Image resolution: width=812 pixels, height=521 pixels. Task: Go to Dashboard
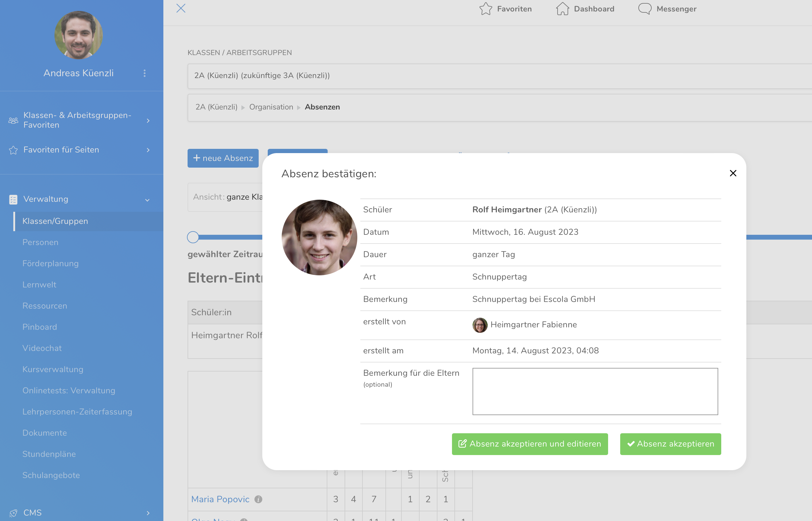585,9
